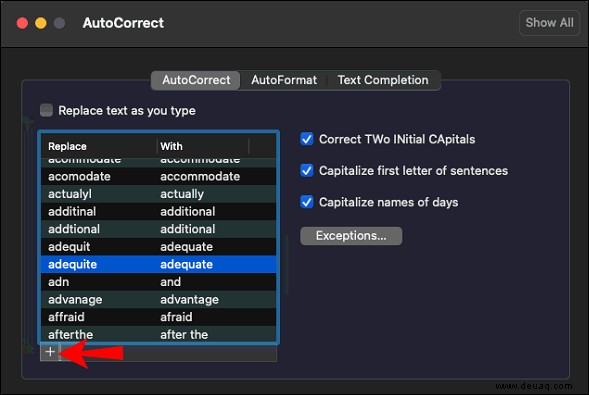Switch to the Text Completion tab
This screenshot has width=589, height=395.
pos(383,80)
